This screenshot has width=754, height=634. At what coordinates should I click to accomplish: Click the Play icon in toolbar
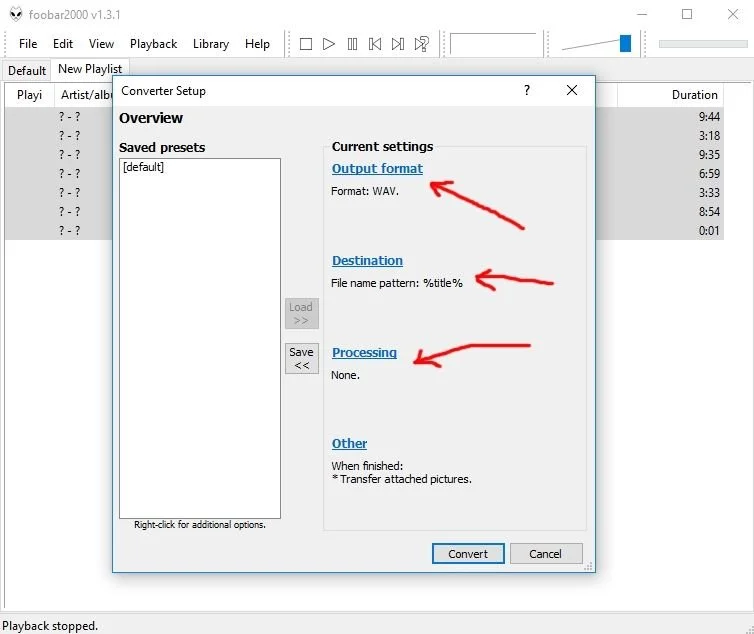329,44
